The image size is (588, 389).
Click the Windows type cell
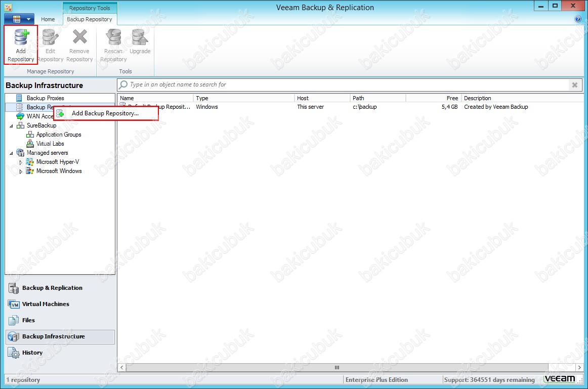tap(206, 107)
